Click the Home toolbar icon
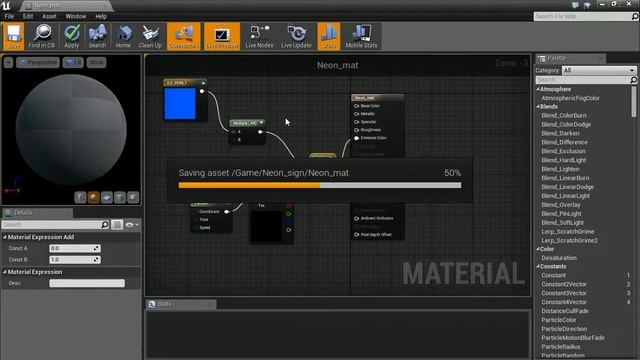640x360 pixels. tap(123, 36)
